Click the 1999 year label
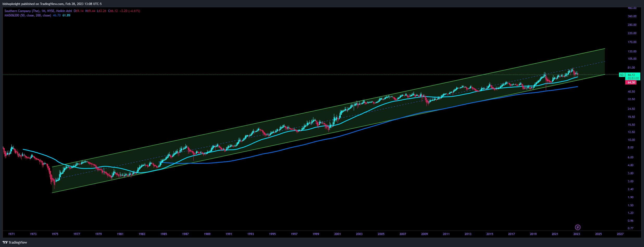 316,234
